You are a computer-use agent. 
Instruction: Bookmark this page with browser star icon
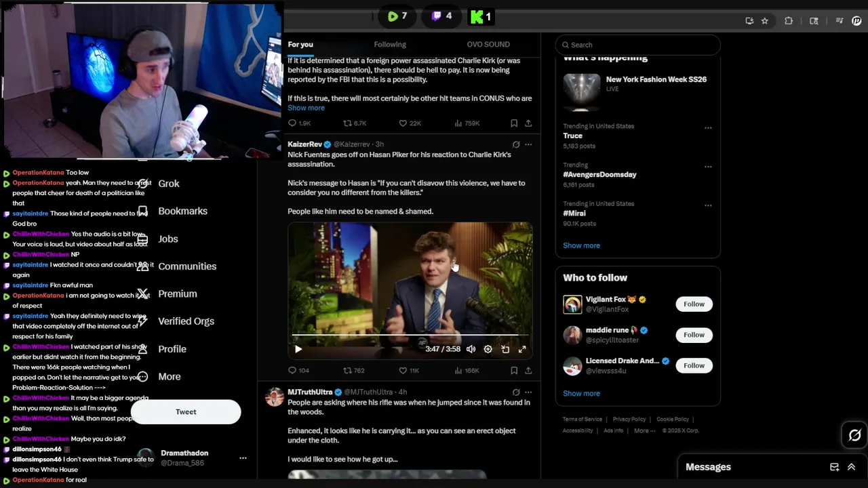click(764, 21)
